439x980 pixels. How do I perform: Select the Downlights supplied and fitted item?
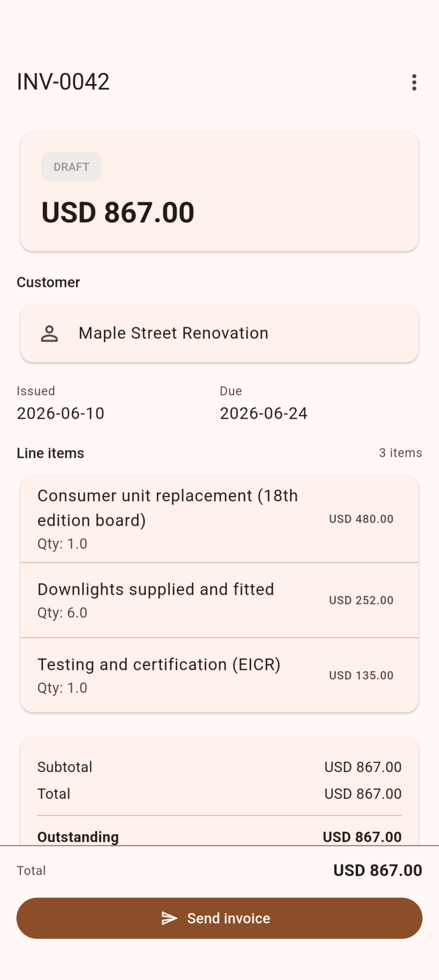pyautogui.click(x=219, y=600)
